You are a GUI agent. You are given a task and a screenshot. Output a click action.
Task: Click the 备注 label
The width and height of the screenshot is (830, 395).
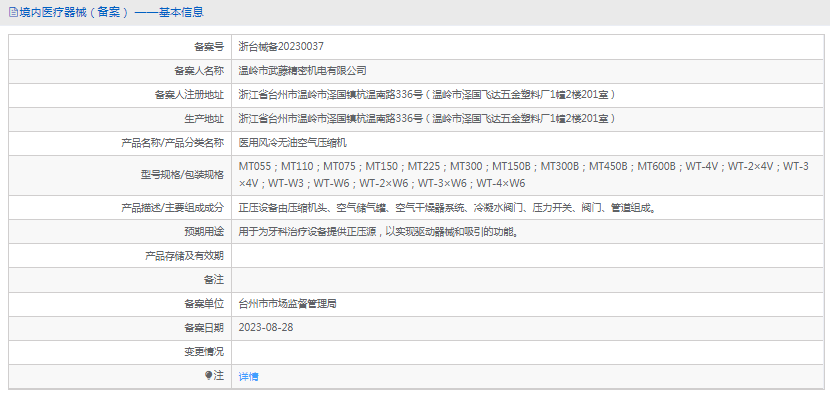click(214, 280)
